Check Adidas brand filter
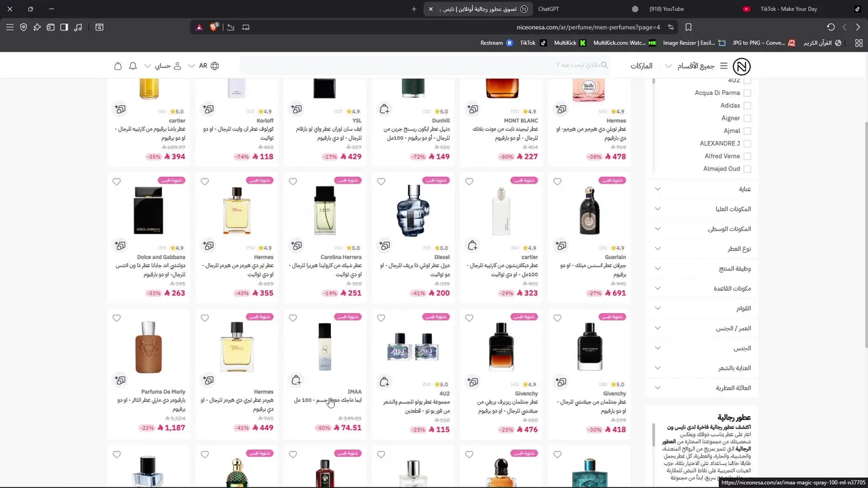 click(x=747, y=106)
